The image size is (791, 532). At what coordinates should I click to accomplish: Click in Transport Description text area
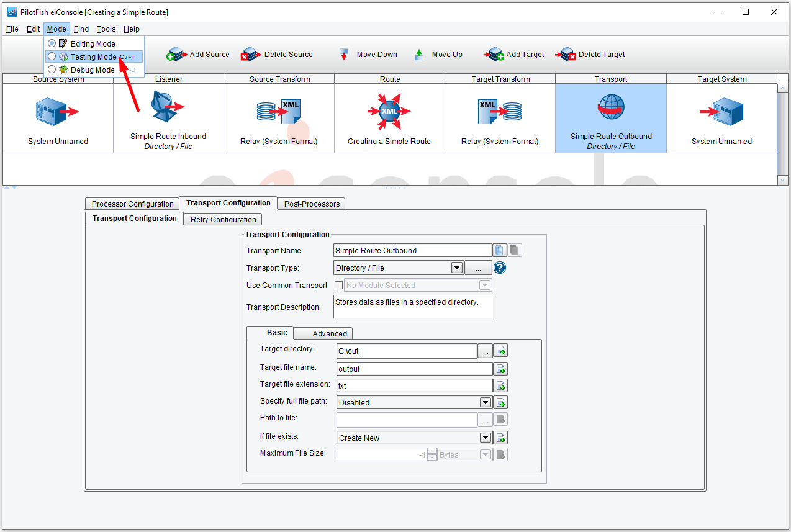click(412, 307)
